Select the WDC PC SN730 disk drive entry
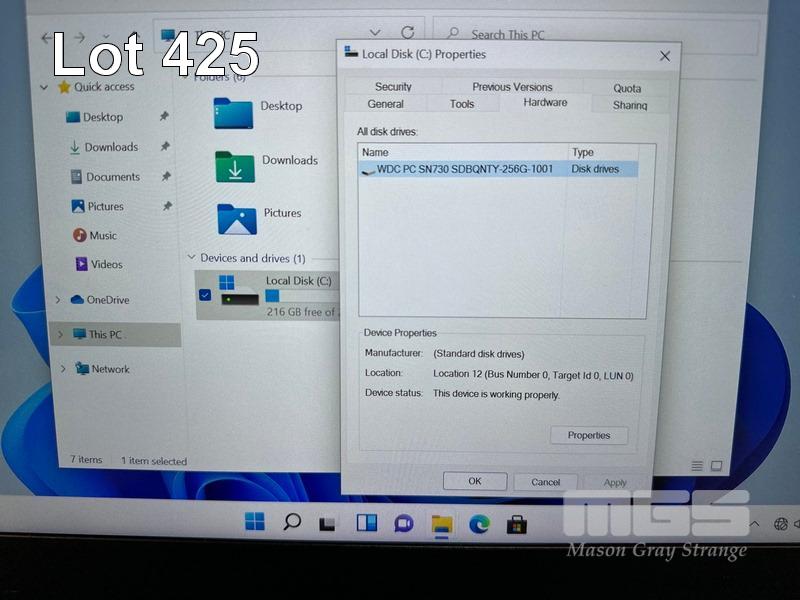The height and width of the screenshot is (600, 800). 464,169
